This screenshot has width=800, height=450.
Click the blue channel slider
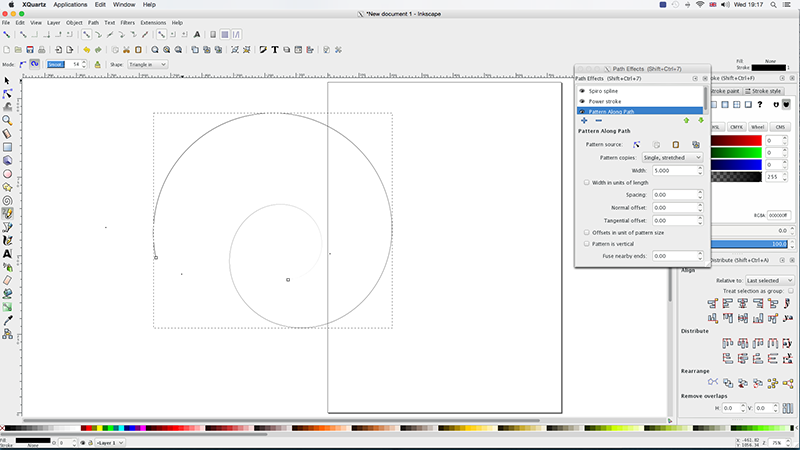point(736,165)
